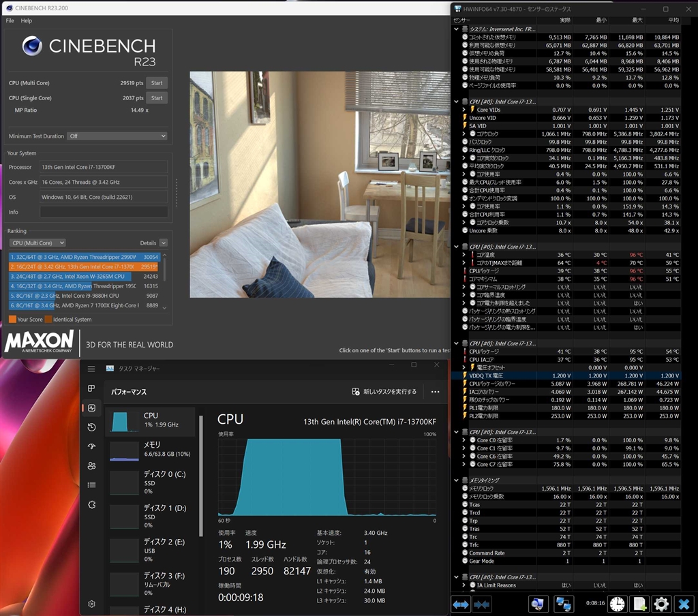Open ranking Details dropdown arrow

click(x=164, y=243)
